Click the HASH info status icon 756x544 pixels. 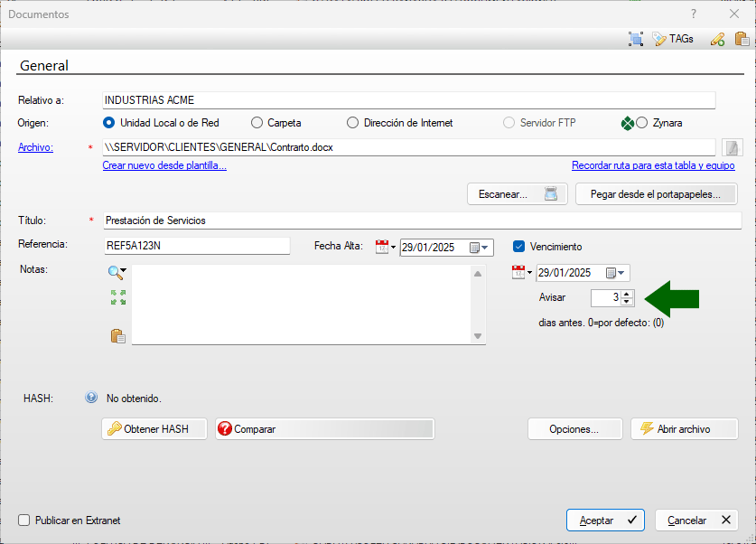click(x=91, y=398)
